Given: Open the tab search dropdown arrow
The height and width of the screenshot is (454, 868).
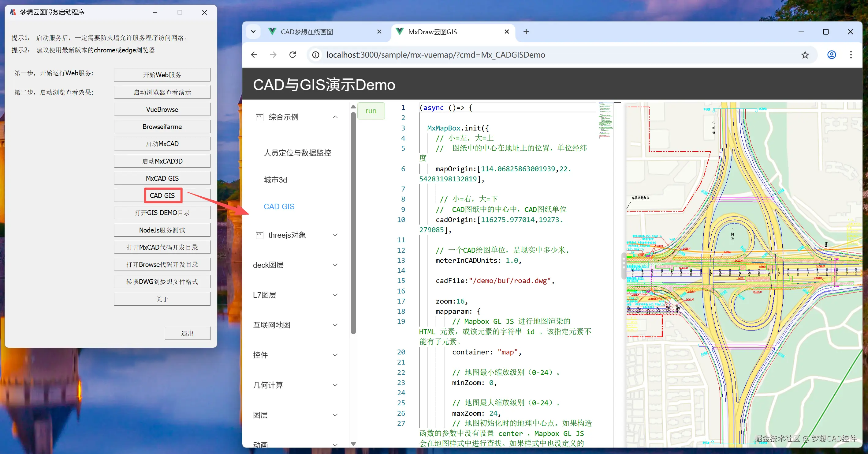Looking at the screenshot, I should click(x=253, y=32).
